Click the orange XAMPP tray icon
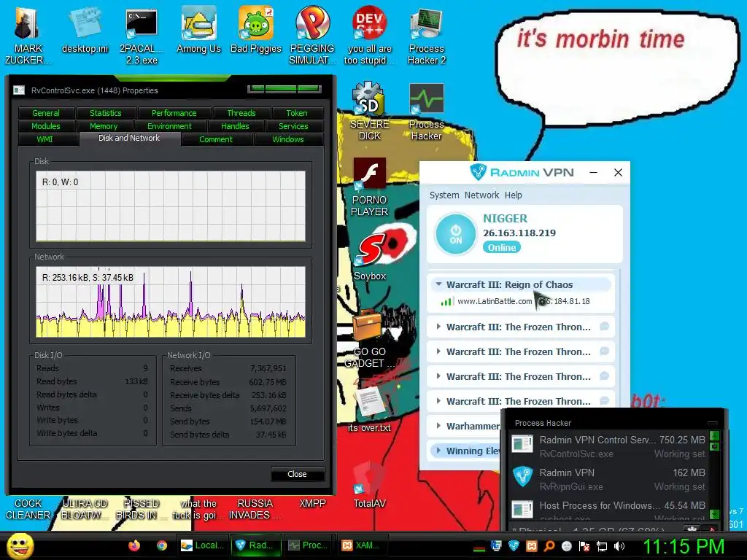Image resolution: width=747 pixels, height=560 pixels. [532, 545]
